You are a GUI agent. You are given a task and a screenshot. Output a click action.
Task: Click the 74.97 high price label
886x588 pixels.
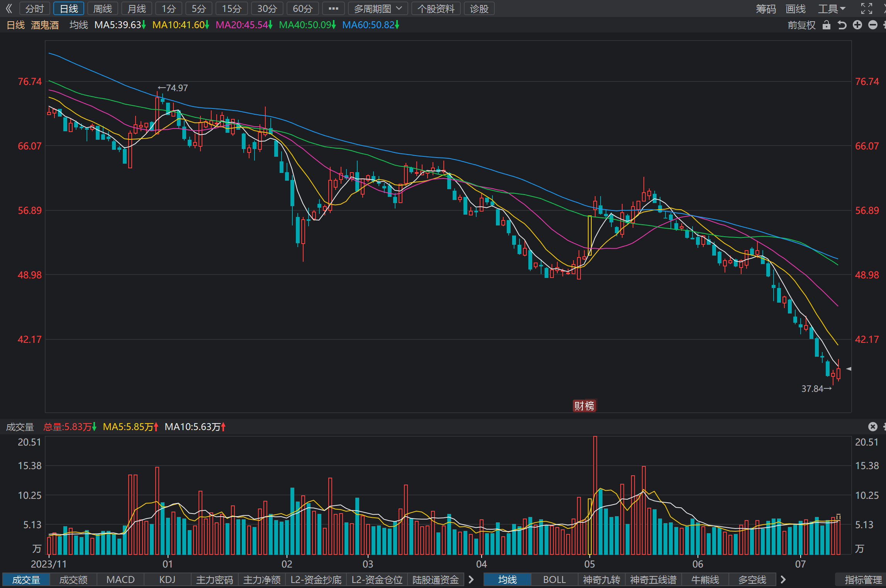(x=173, y=88)
